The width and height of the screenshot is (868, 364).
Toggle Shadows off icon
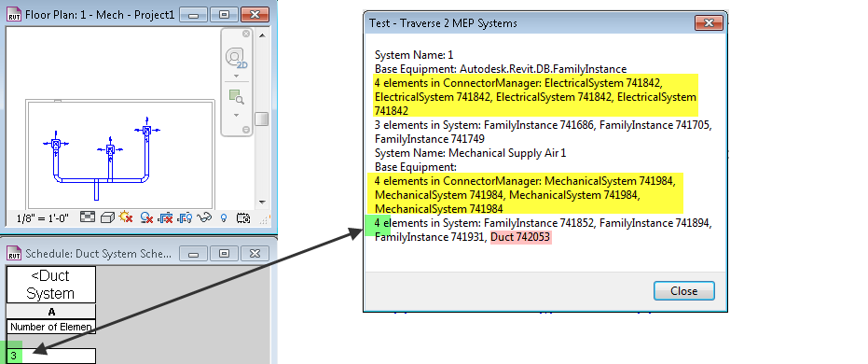pyautogui.click(x=146, y=217)
